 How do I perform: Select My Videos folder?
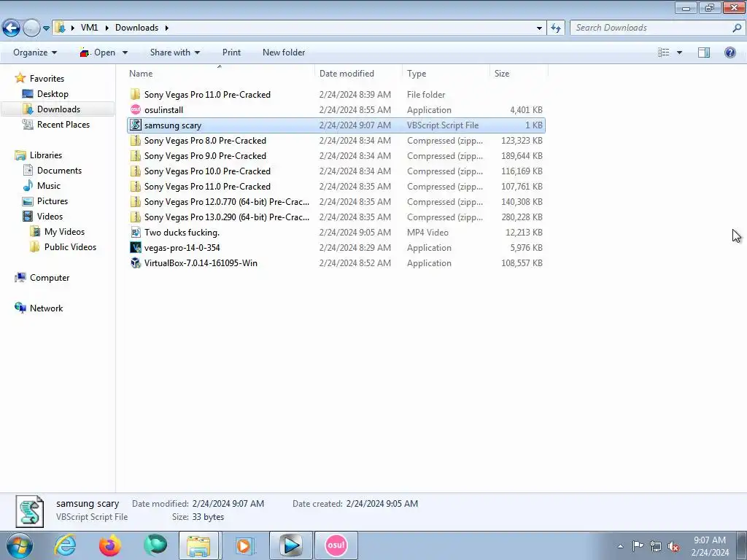point(64,231)
